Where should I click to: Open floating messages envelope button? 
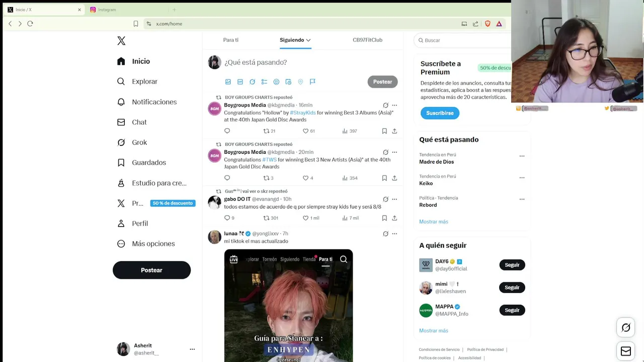click(x=626, y=351)
